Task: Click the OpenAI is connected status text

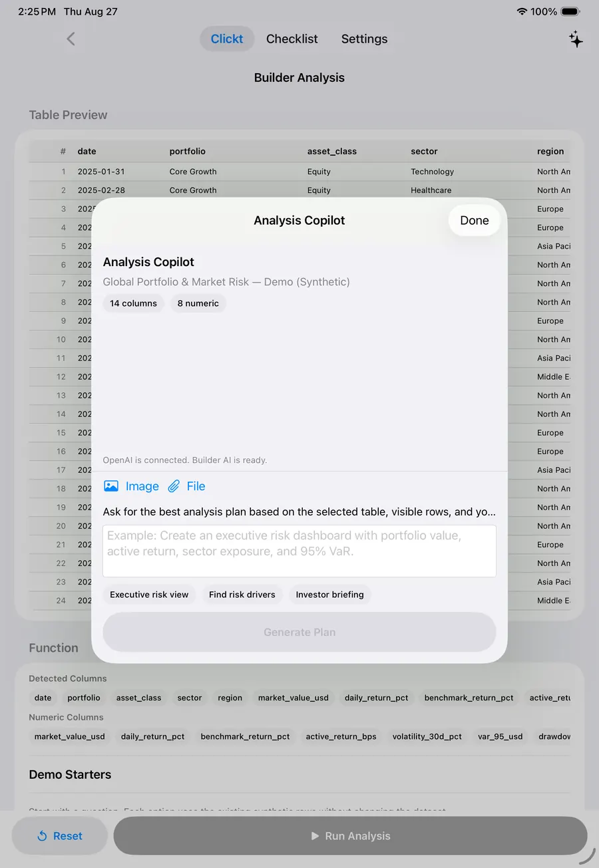Action: 185,460
